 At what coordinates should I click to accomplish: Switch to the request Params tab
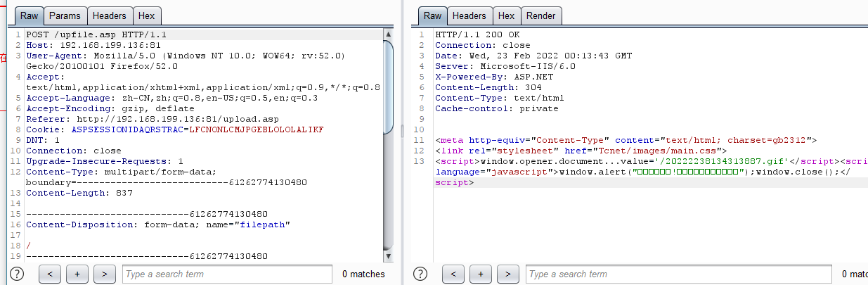[x=65, y=15]
